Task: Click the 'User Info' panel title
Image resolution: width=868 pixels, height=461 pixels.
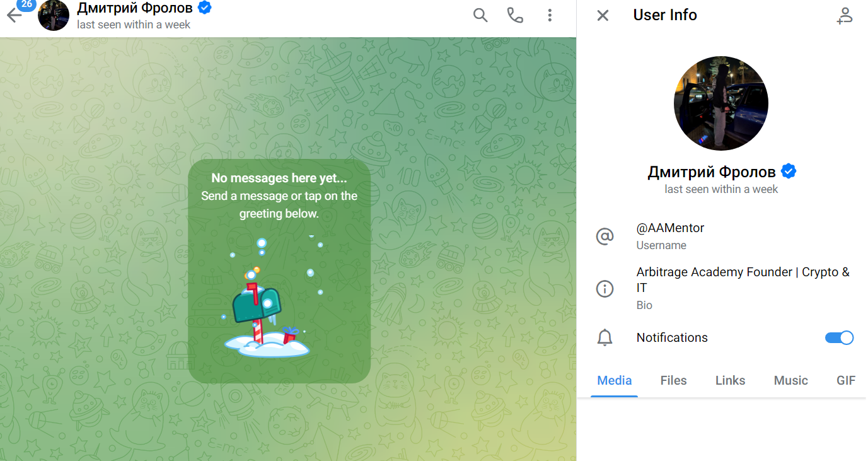Action: (665, 15)
